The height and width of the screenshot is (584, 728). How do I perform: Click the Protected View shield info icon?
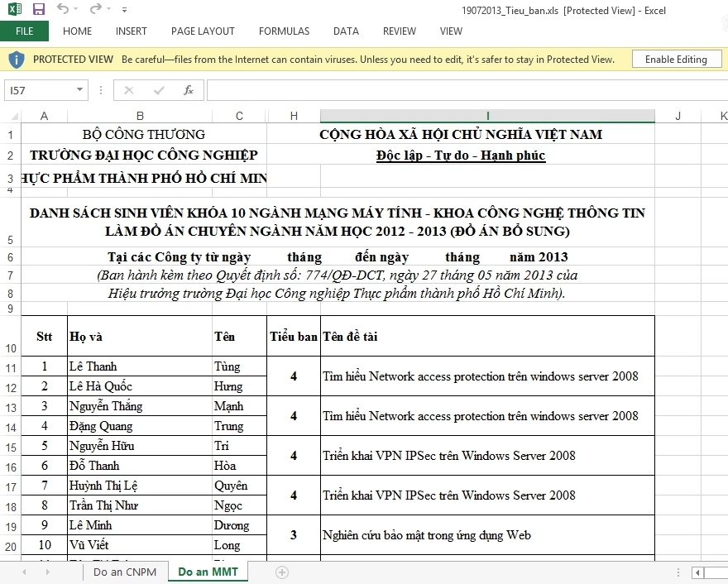pos(17,58)
